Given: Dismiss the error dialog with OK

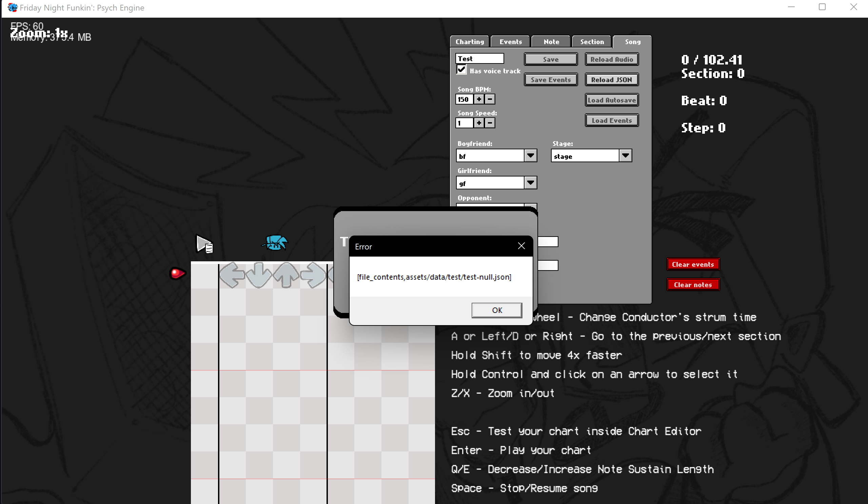Looking at the screenshot, I should 496,310.
